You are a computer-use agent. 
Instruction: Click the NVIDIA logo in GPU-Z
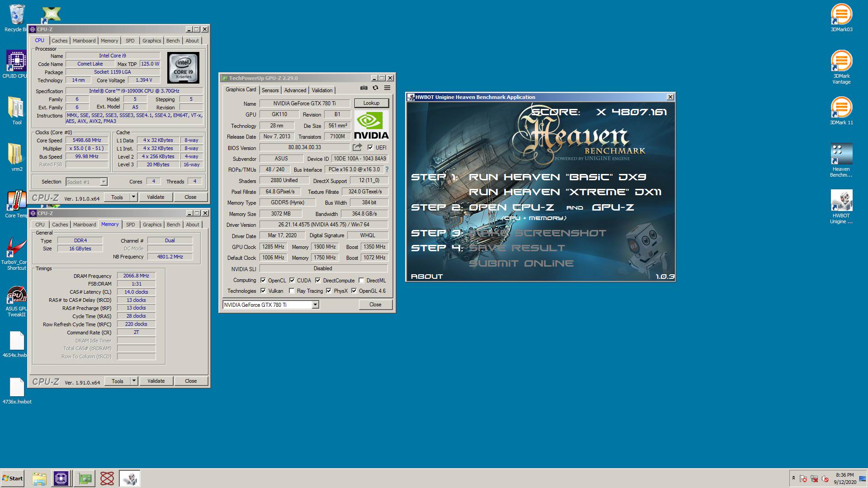tap(371, 125)
